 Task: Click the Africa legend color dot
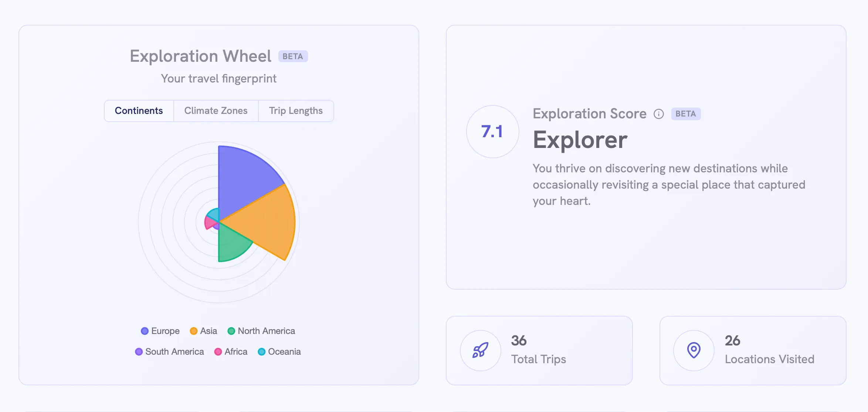coord(218,352)
